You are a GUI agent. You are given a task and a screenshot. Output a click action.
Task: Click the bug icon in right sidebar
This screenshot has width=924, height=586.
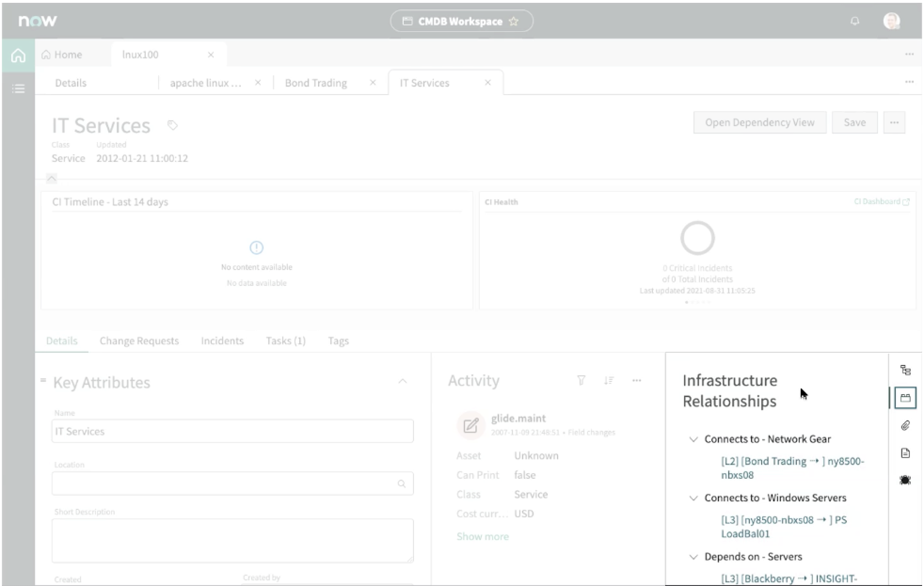(905, 480)
